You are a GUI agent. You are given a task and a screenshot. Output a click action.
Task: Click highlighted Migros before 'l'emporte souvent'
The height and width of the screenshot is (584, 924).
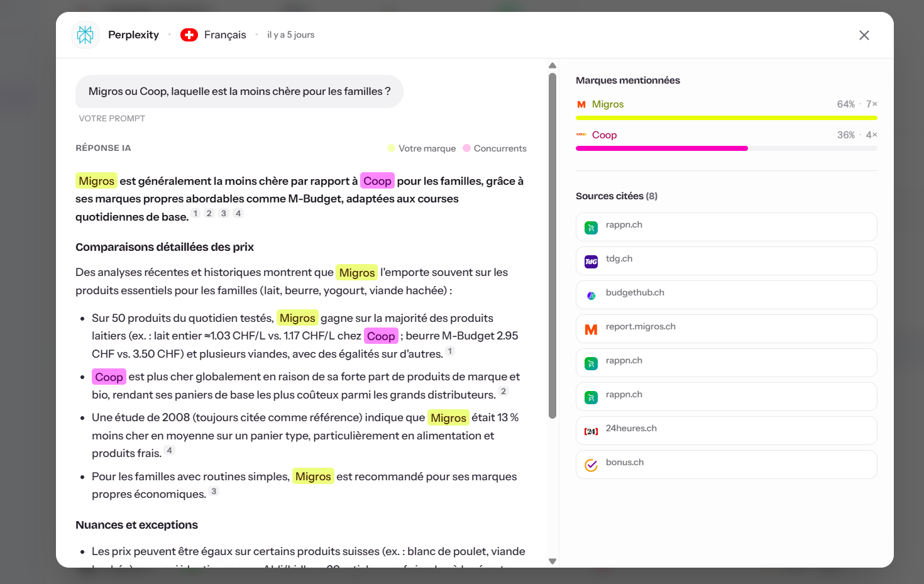(x=357, y=272)
